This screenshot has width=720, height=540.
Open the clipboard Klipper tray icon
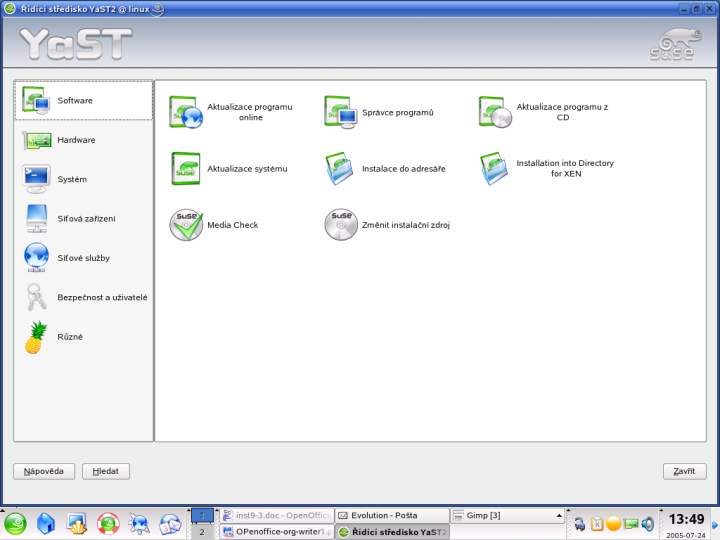coord(597,523)
